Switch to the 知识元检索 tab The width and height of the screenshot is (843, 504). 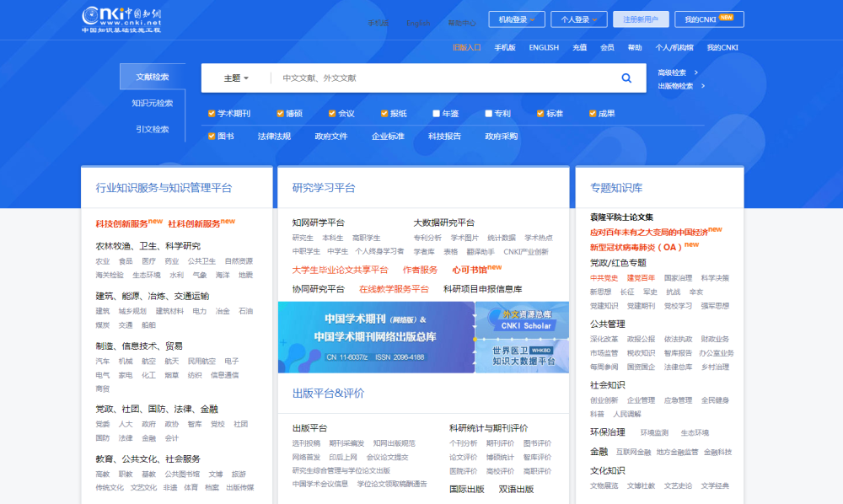[152, 103]
